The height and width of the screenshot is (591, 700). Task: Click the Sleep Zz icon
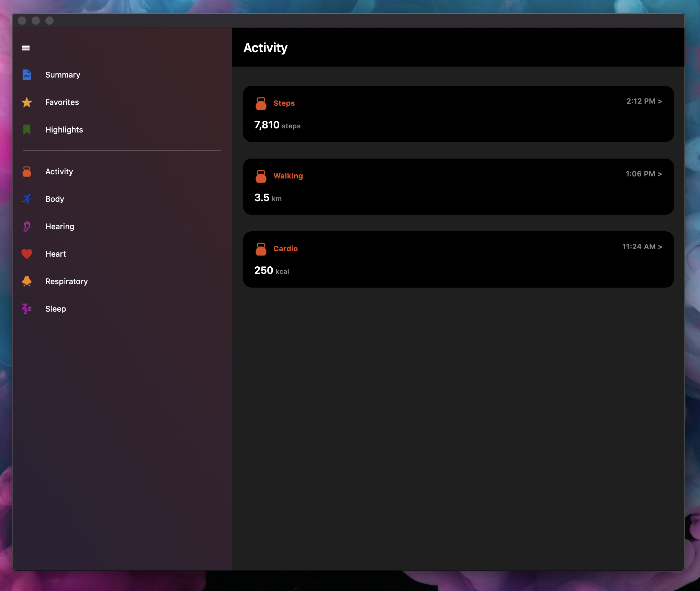tap(27, 309)
